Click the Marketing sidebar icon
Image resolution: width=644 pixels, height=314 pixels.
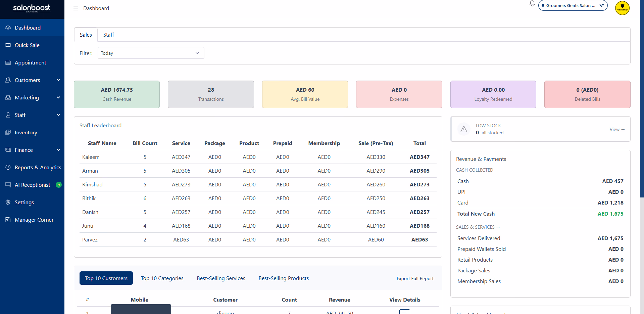pos(8,97)
